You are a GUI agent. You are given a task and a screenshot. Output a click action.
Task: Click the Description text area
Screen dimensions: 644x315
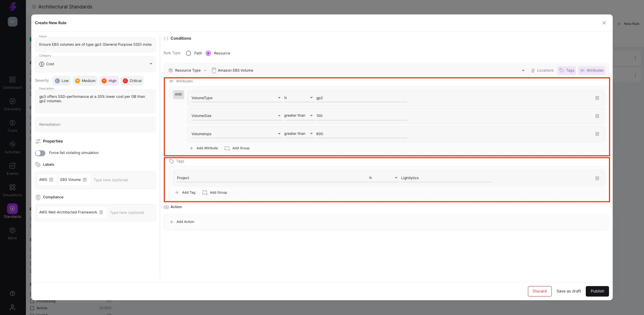point(96,101)
